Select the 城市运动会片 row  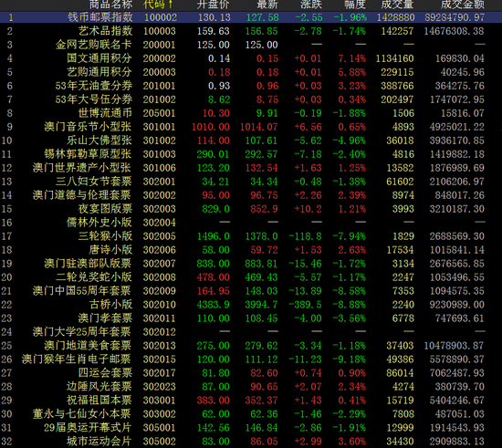[99, 442]
